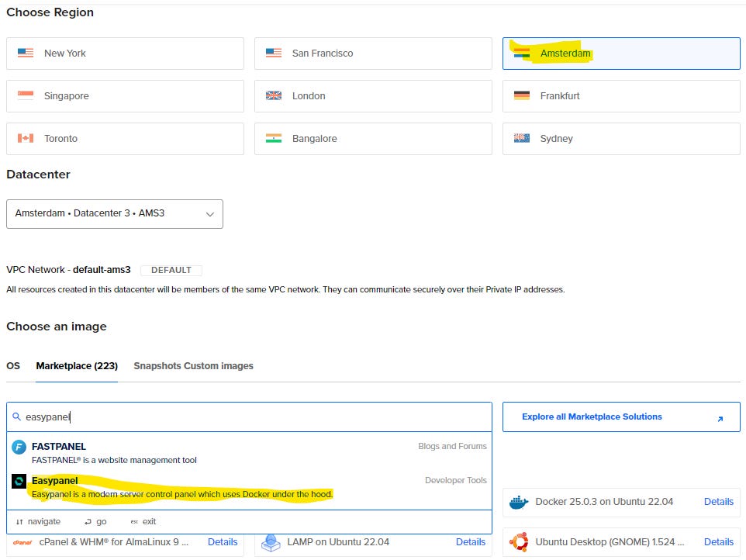The width and height of the screenshot is (746, 560).
Task: Select the San Francisco region card
Action: [x=373, y=54]
